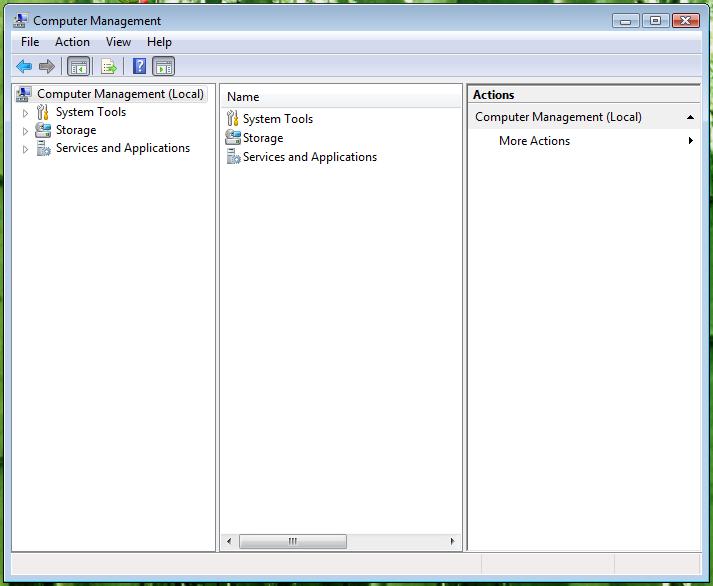
Task: Open the Action menu
Action: [72, 42]
